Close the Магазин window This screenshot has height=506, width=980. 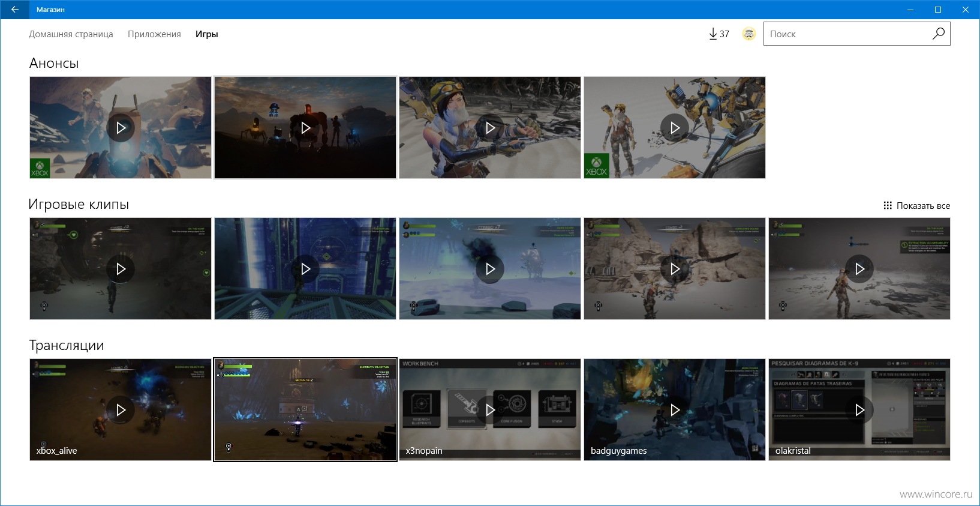click(966, 10)
